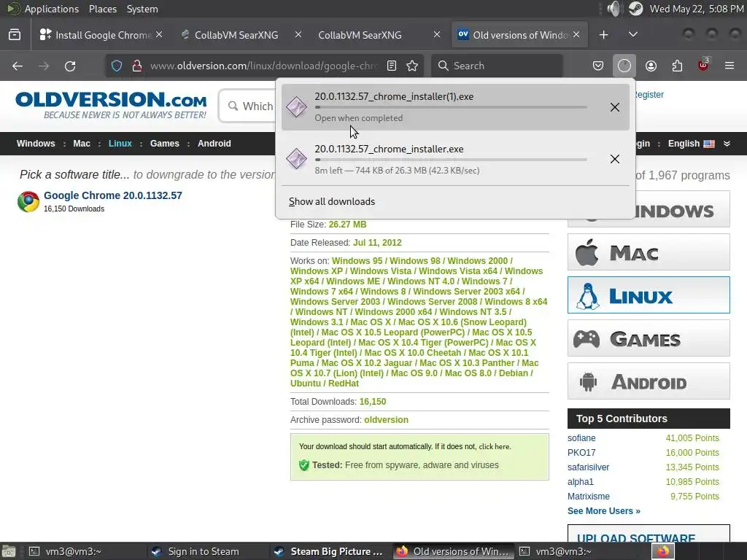Open Android in site navigation
747x560 pixels.
pos(214,144)
